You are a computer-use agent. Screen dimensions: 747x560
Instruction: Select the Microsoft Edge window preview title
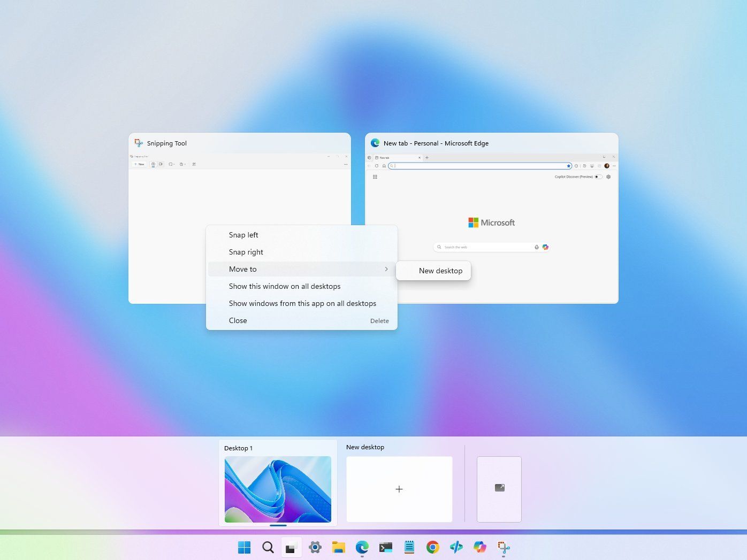pos(436,143)
